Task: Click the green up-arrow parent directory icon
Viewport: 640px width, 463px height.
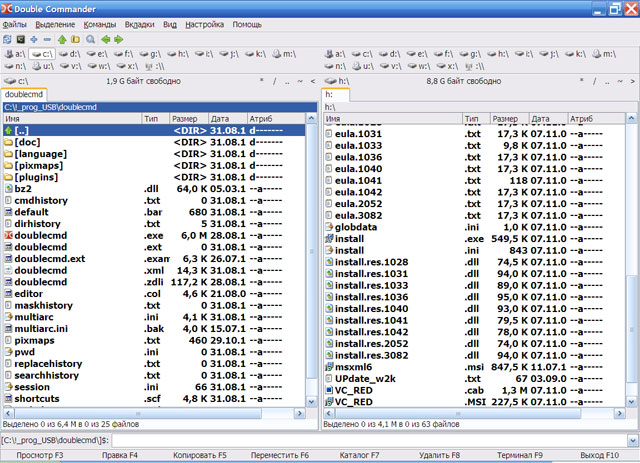Action: click(x=62, y=39)
